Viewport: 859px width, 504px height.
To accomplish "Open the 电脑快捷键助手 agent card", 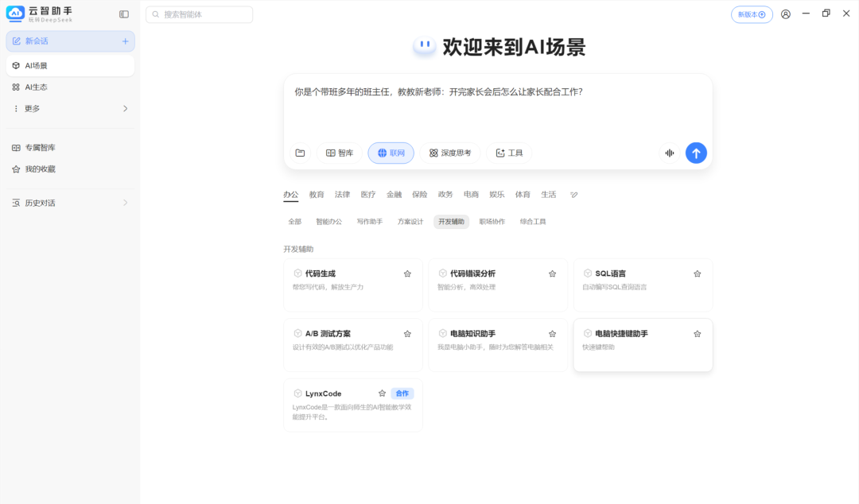I will tap(643, 345).
